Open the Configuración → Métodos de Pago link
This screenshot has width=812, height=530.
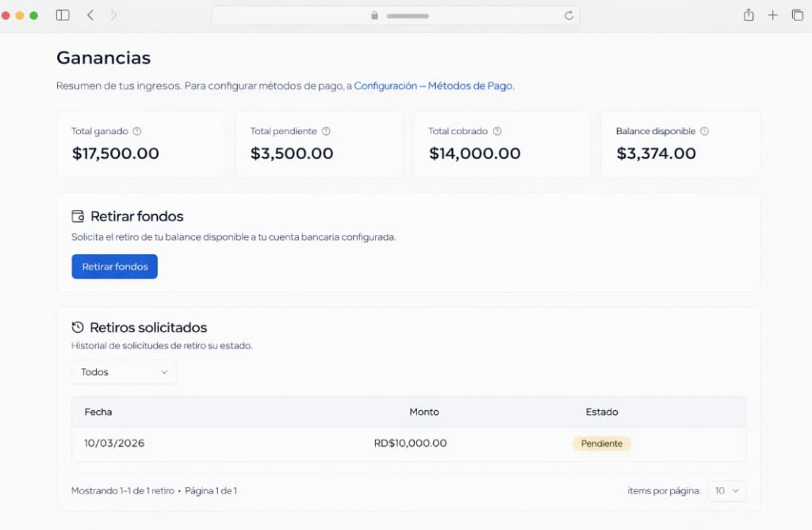pos(435,86)
